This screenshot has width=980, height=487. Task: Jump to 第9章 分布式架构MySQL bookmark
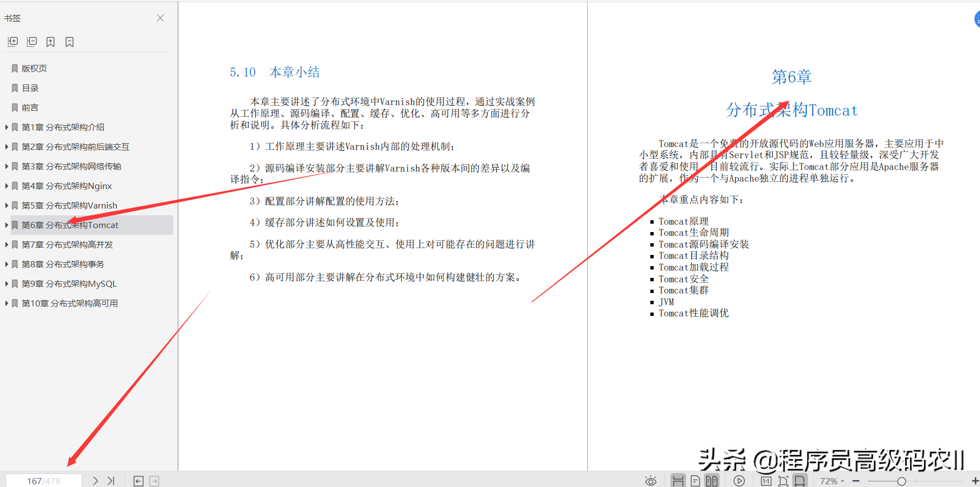pyautogui.click(x=69, y=283)
